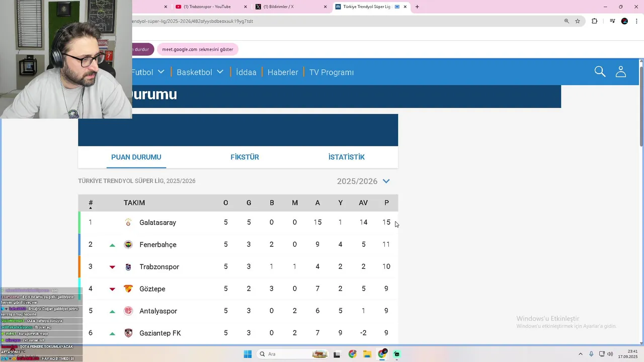Viewport: 644px width, 362px height.
Task: Open the site search magnifier icon
Action: 600,71
